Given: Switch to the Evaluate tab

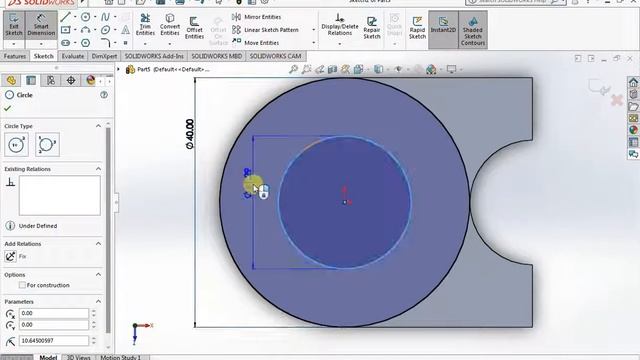Looking at the screenshot, I should pyautogui.click(x=73, y=56).
